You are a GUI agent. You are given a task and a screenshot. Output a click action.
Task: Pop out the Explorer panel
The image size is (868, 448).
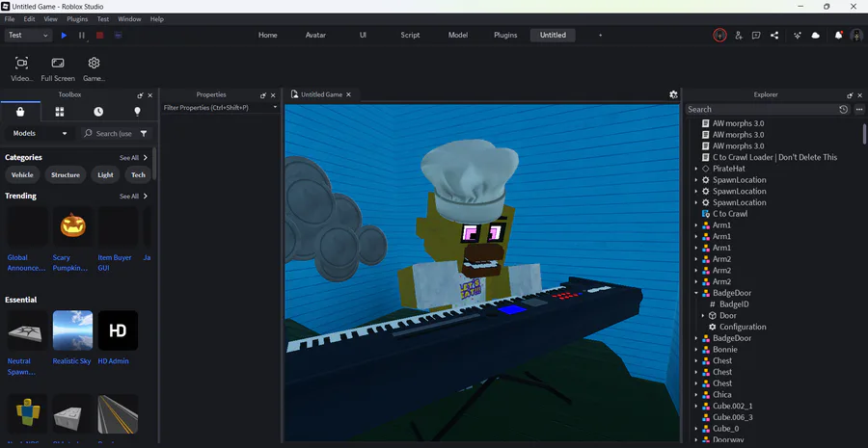(x=850, y=95)
